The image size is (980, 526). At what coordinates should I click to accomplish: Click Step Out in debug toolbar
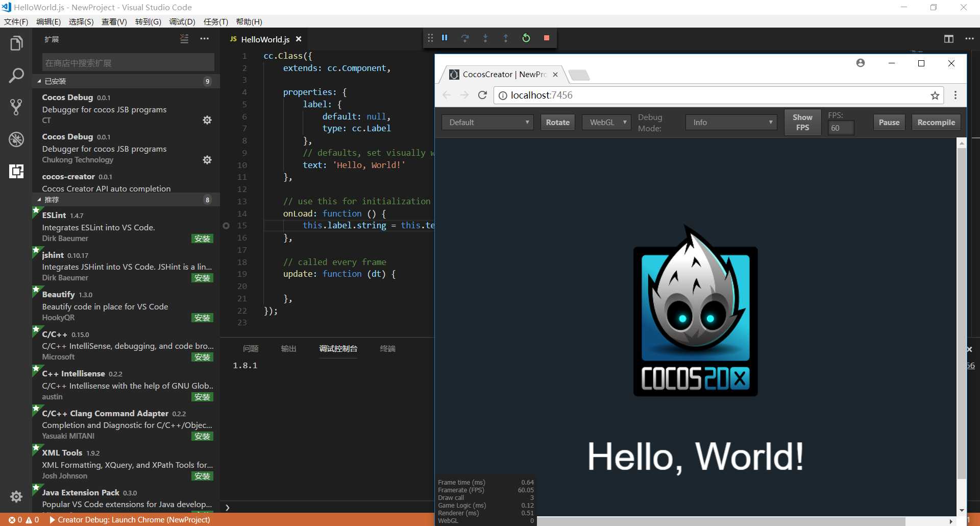(x=506, y=38)
